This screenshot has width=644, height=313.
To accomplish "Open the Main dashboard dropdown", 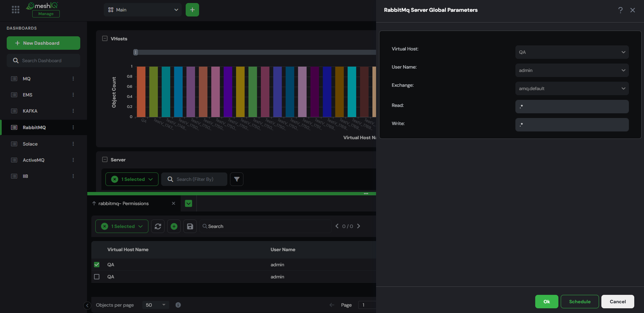I will [x=143, y=10].
